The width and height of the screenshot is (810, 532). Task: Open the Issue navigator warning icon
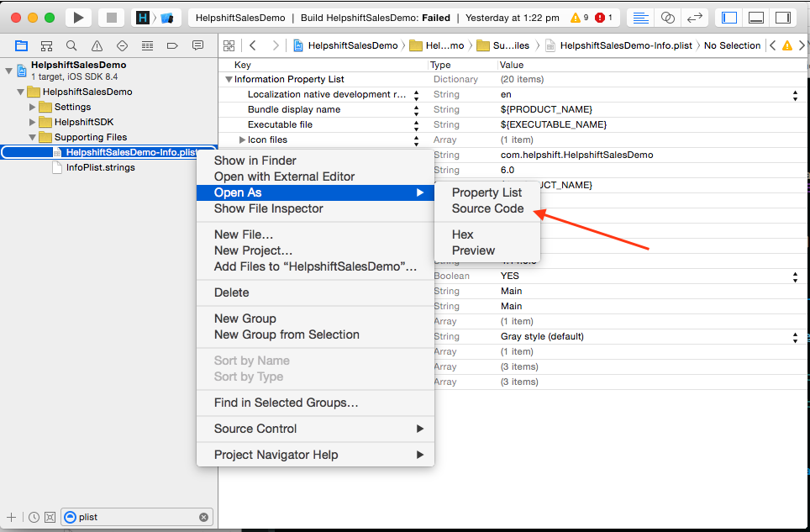[97, 45]
